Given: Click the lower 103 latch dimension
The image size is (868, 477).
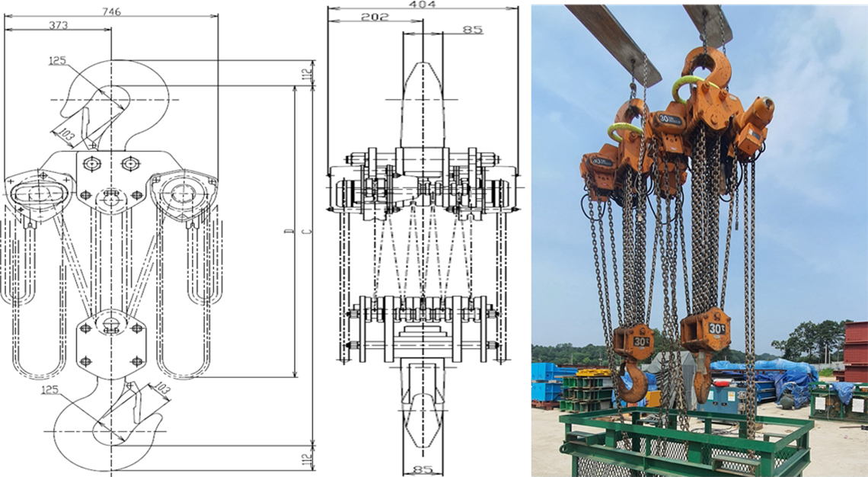Looking at the screenshot, I should pyautogui.click(x=161, y=389).
